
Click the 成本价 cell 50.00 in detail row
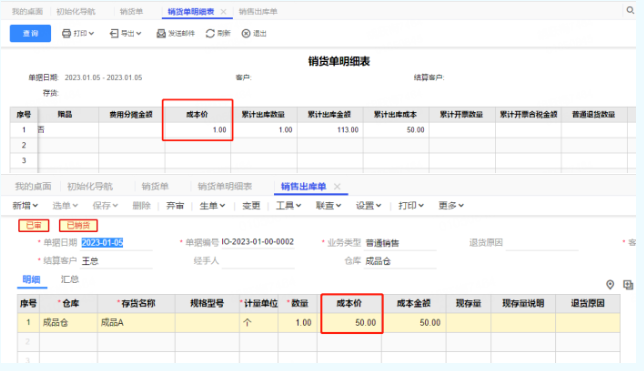[350, 323]
